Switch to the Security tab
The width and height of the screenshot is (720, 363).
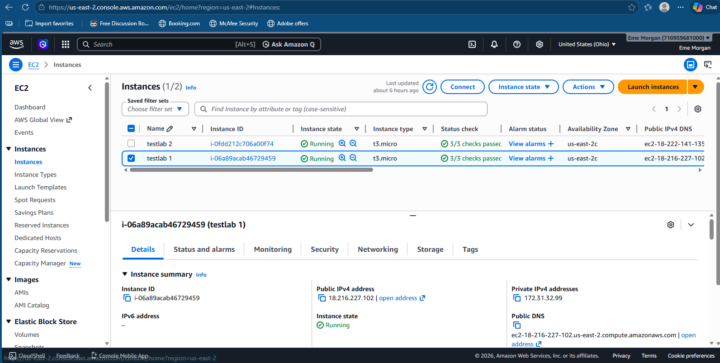click(x=324, y=249)
